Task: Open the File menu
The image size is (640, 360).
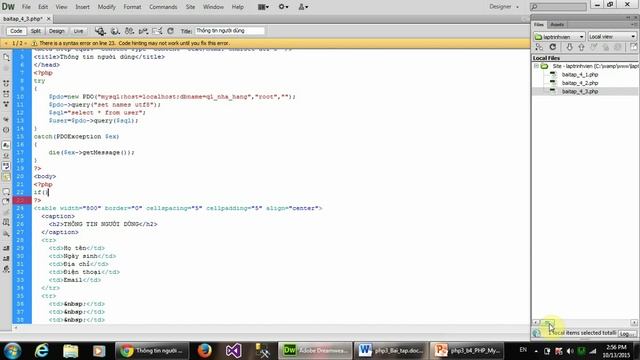Action: 26,7
